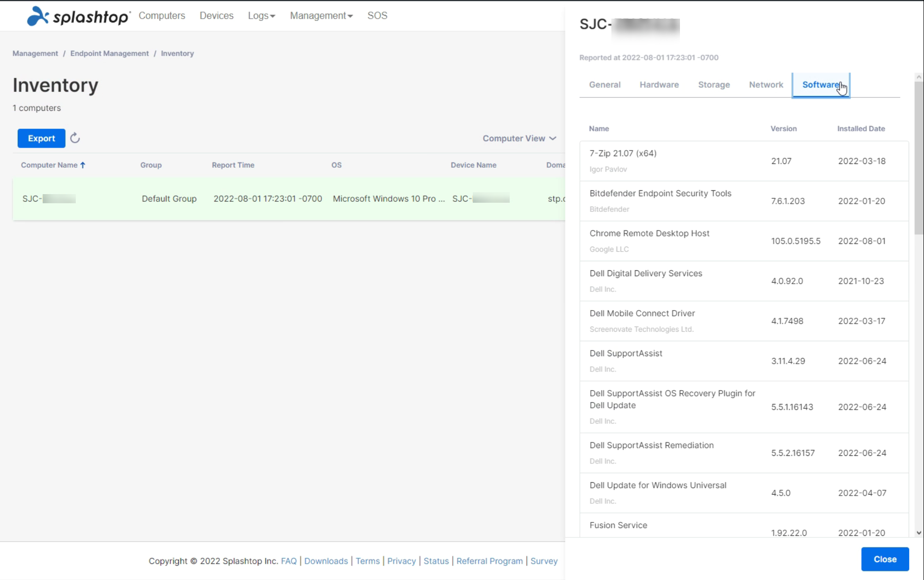This screenshot has width=924, height=580.
Task: Click the Device Name column header
Action: click(x=473, y=165)
